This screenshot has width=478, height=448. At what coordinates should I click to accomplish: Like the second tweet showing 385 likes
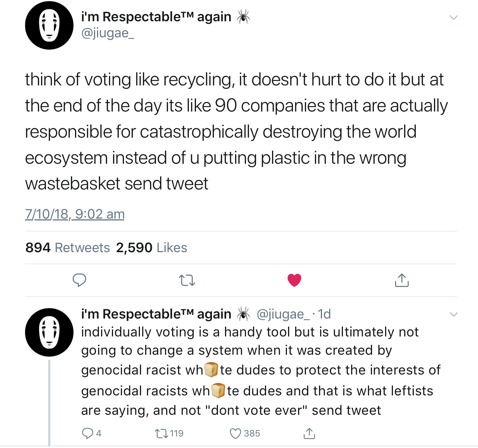point(245,433)
